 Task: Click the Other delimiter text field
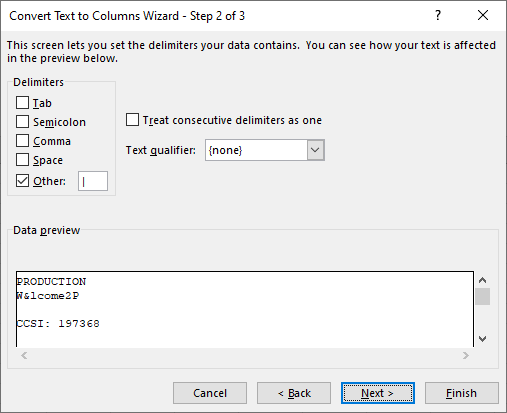click(x=93, y=181)
